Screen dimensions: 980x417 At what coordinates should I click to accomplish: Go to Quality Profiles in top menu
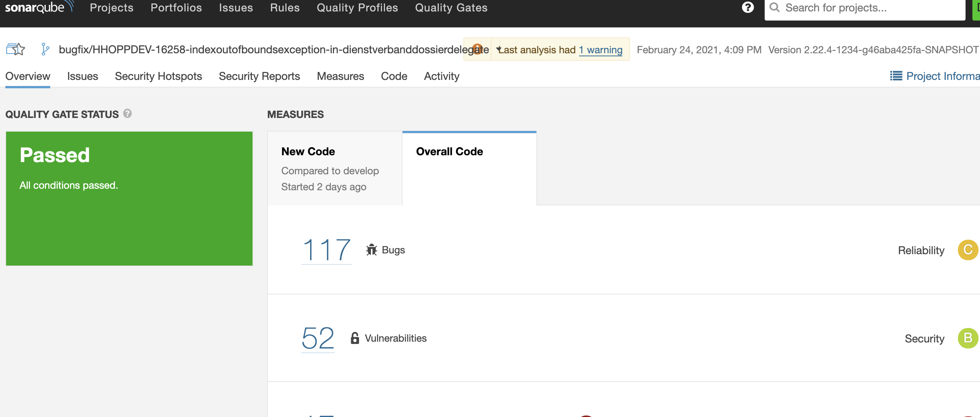357,8
